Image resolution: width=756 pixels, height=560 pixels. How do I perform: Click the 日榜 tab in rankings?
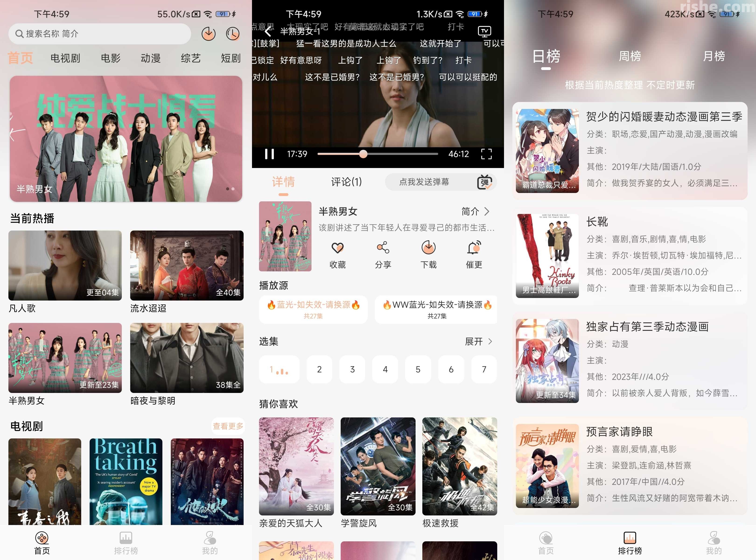(x=547, y=58)
